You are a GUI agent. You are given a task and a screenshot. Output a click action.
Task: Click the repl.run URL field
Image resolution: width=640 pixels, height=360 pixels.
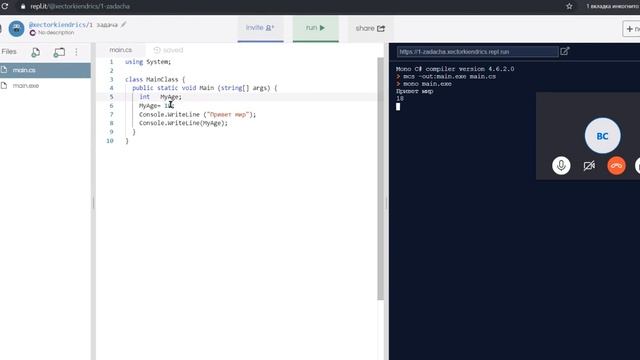pyautogui.click(x=477, y=52)
